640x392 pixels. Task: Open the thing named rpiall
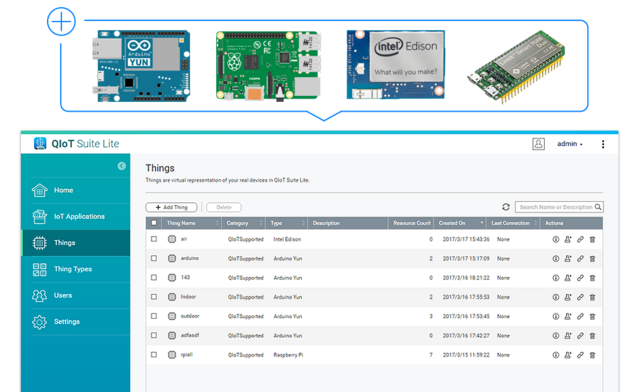coord(187,355)
